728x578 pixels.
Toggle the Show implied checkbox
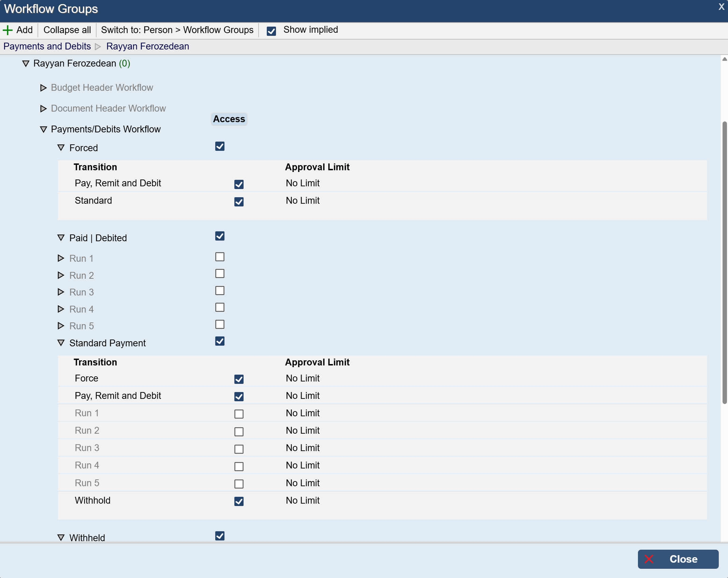271,31
